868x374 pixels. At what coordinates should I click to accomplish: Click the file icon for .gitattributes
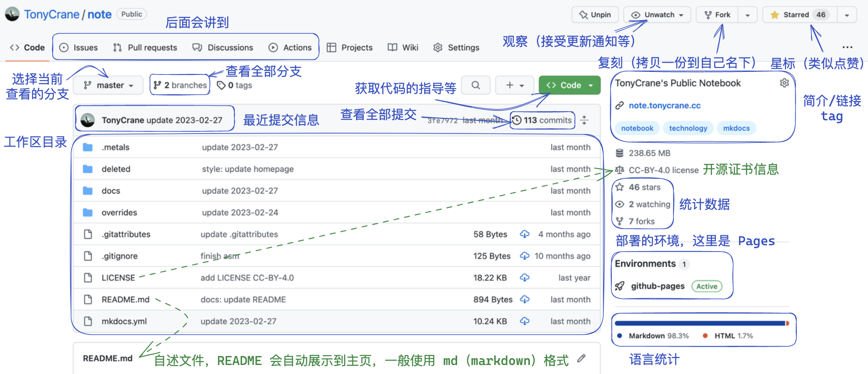(88, 234)
